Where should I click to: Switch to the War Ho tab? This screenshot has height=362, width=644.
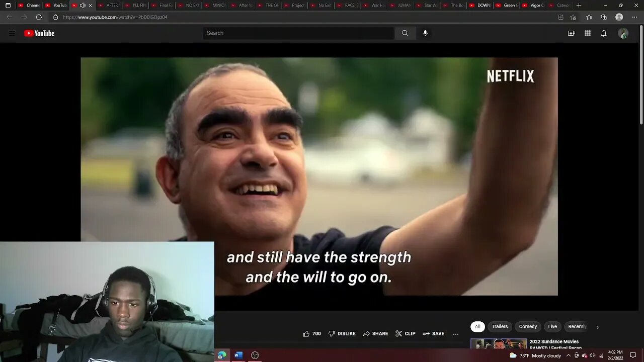[x=374, y=6]
